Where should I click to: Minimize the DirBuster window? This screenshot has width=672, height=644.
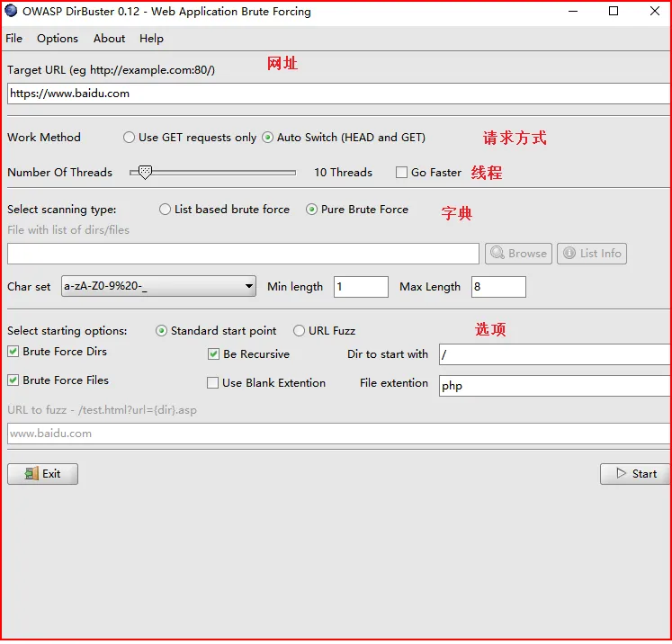point(573,11)
